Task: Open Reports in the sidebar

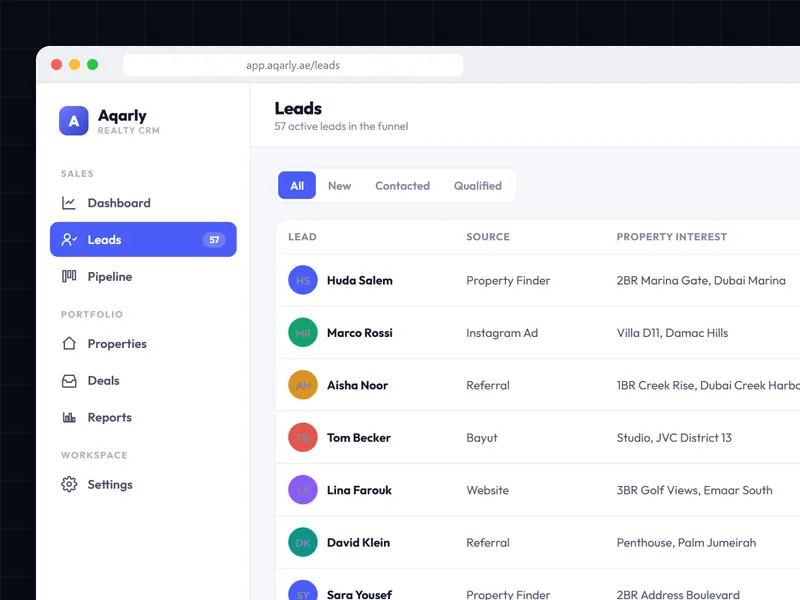Action: coord(143,417)
